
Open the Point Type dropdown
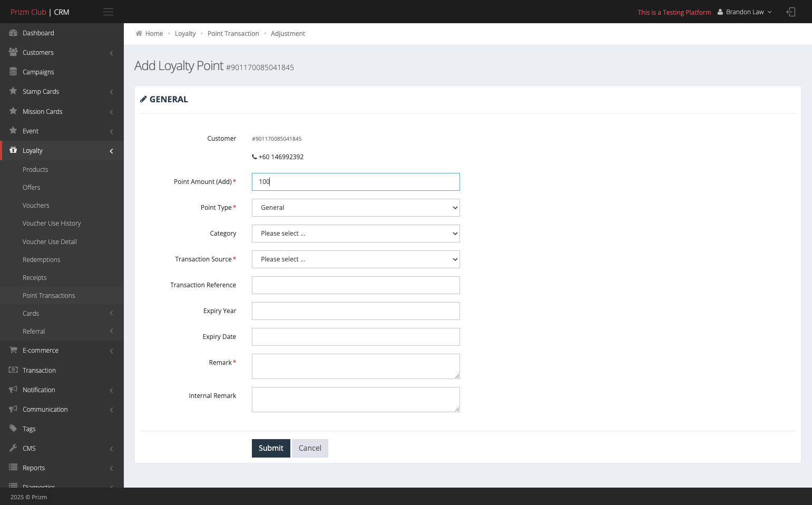point(356,208)
